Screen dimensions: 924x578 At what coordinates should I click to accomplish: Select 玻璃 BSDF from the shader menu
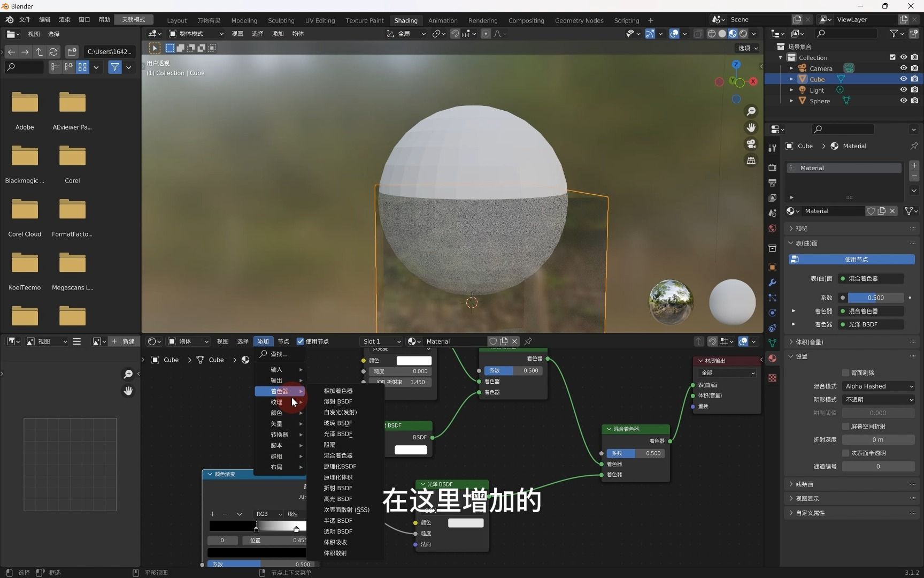pyautogui.click(x=337, y=423)
